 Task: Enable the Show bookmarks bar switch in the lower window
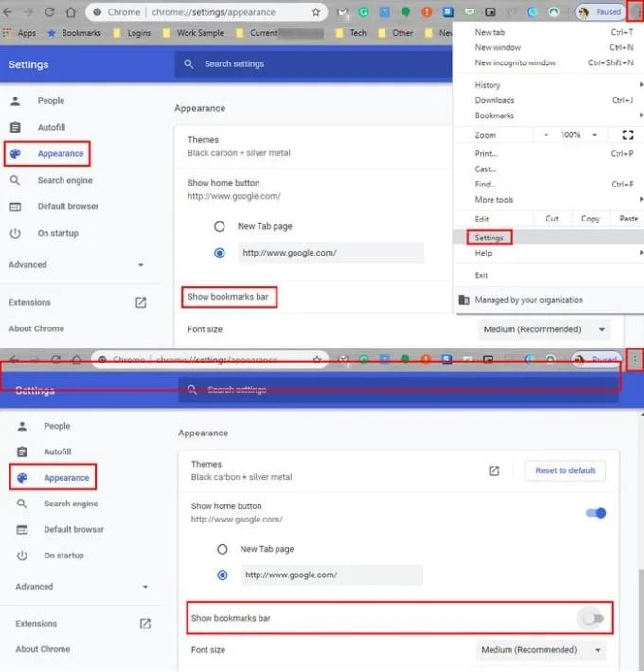point(594,618)
